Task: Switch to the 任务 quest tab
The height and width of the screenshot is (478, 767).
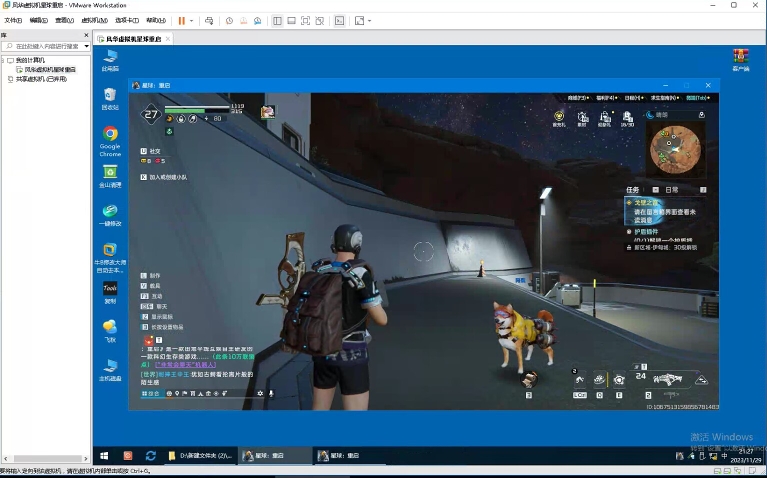Action: 632,190
